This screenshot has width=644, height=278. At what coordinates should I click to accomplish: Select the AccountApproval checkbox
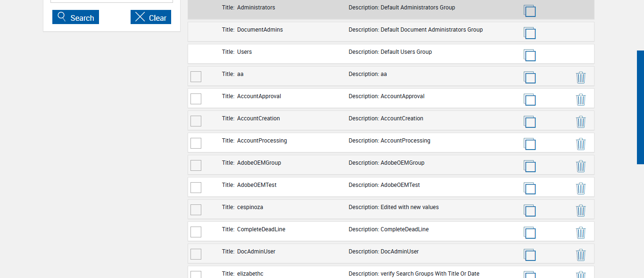click(x=196, y=99)
